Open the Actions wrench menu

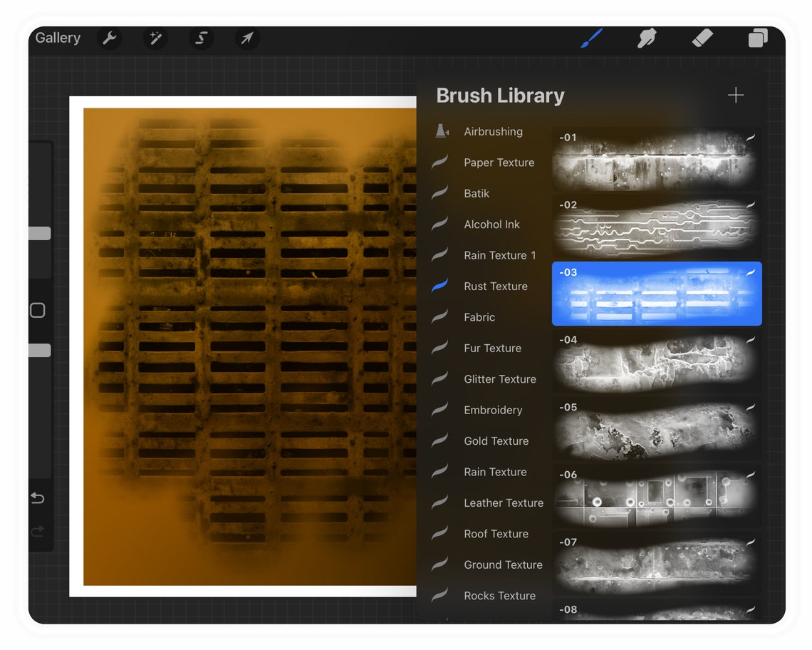(110, 38)
